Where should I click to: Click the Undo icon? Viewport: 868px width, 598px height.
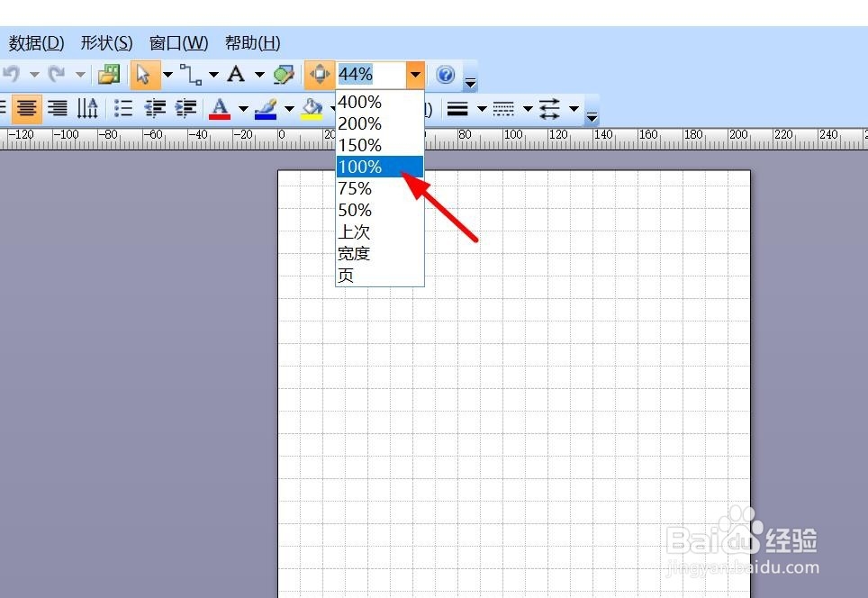point(11,75)
